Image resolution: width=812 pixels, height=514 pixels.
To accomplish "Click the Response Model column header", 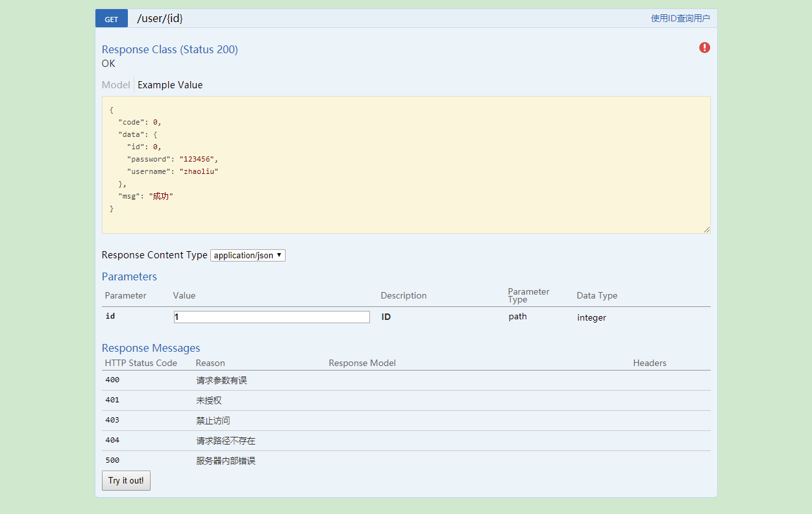I will (x=362, y=363).
